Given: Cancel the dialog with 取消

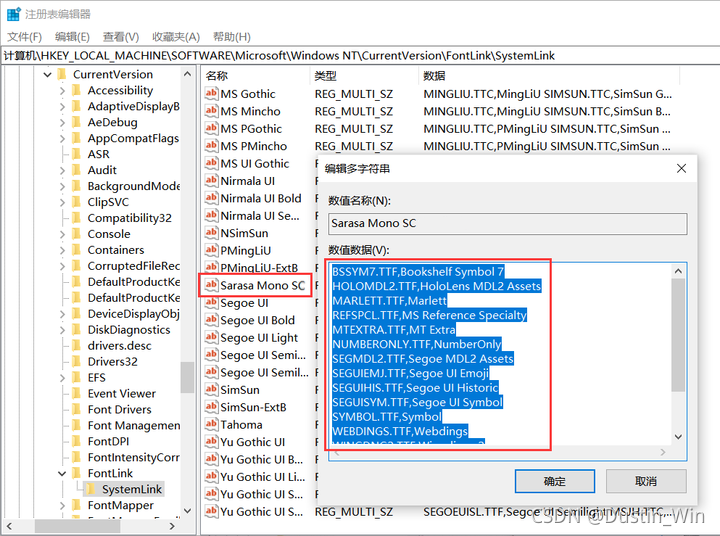Looking at the screenshot, I should point(646,481).
